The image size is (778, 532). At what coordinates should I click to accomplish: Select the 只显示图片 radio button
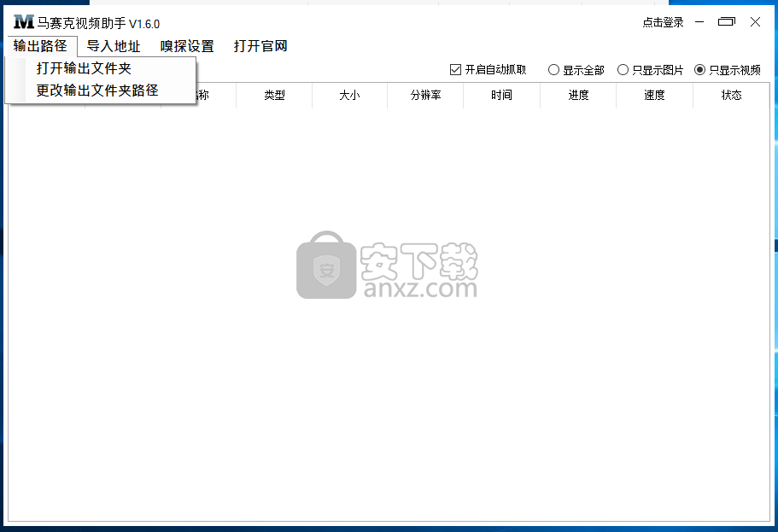click(x=623, y=70)
